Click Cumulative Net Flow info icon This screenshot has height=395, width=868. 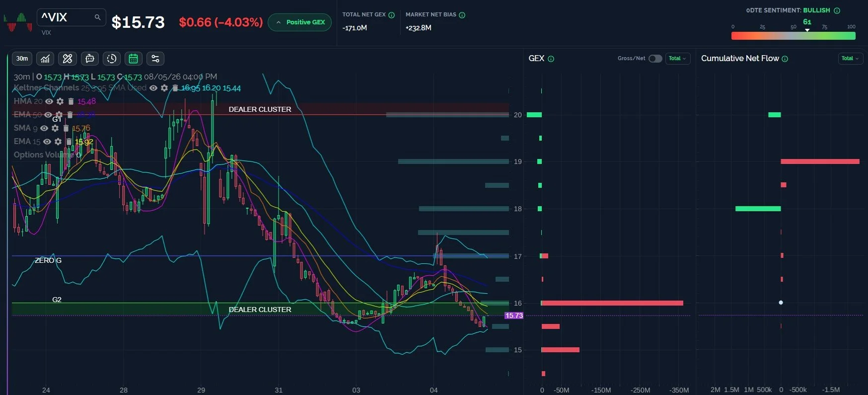[x=785, y=59]
